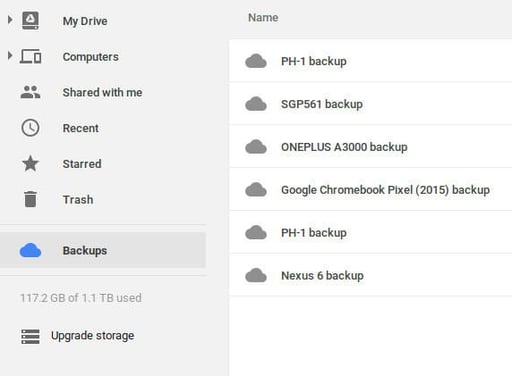Click the Computers devices icon

point(30,56)
